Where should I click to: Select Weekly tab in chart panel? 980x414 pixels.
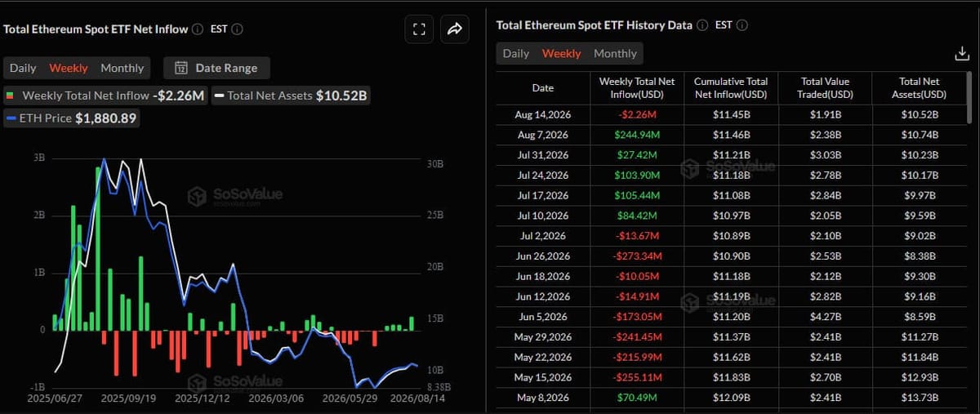click(x=69, y=68)
